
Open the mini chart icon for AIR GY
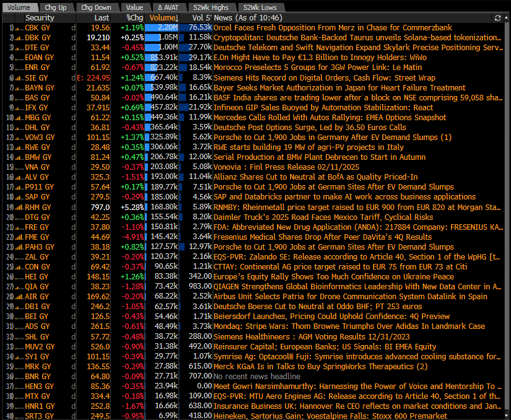20,297
